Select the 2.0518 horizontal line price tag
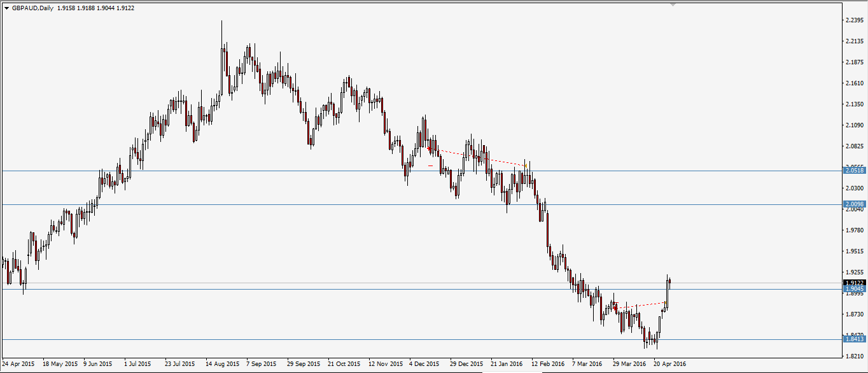Screen dimensions: 868x373 [x=854, y=171]
